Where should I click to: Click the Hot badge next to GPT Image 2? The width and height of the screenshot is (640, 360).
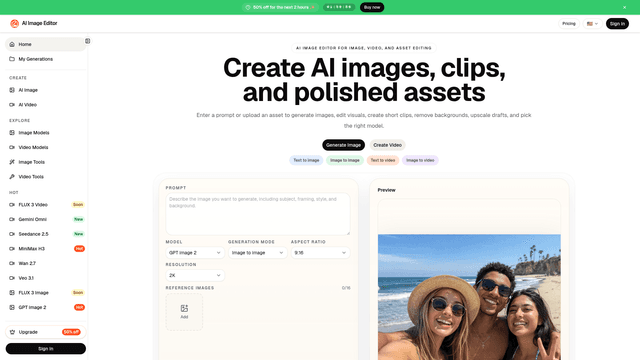(79, 307)
